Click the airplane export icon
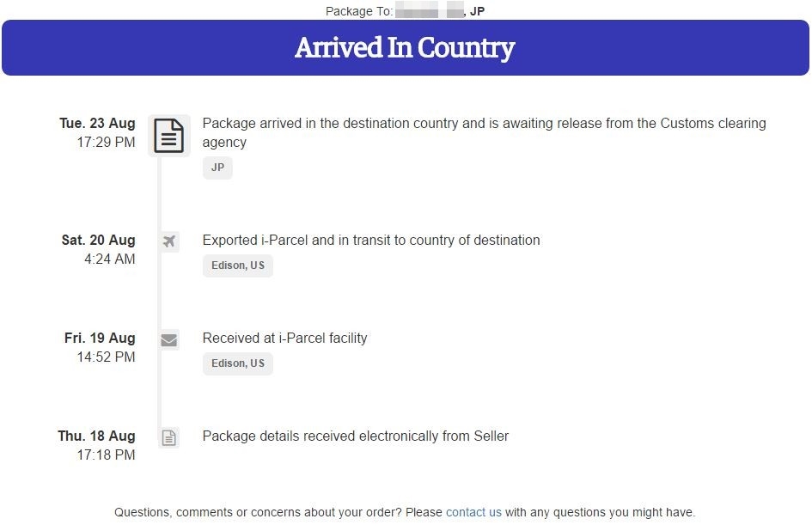 tap(169, 241)
